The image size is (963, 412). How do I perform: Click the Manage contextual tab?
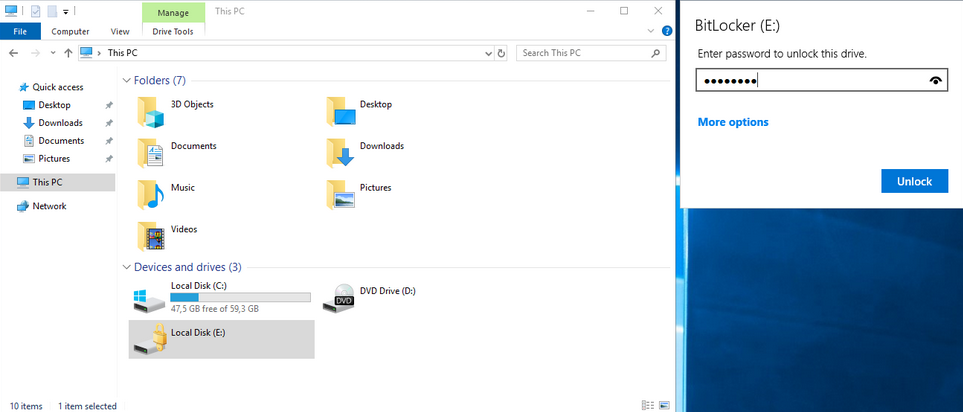(173, 13)
